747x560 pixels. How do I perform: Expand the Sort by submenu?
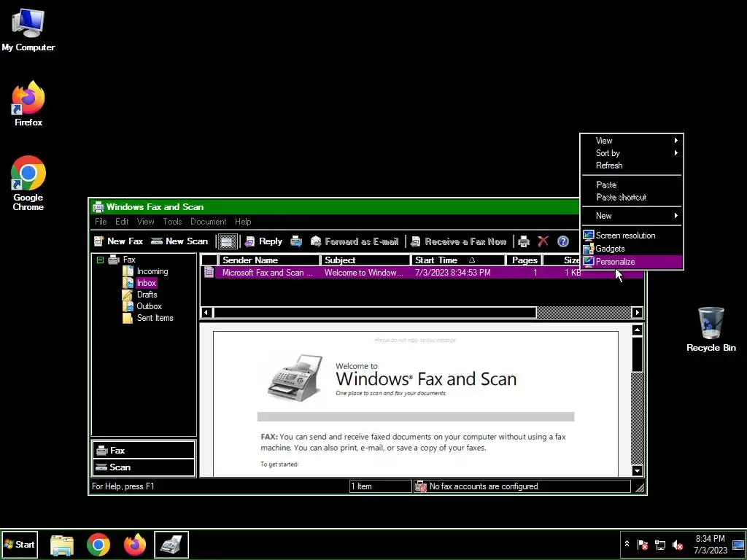632,153
